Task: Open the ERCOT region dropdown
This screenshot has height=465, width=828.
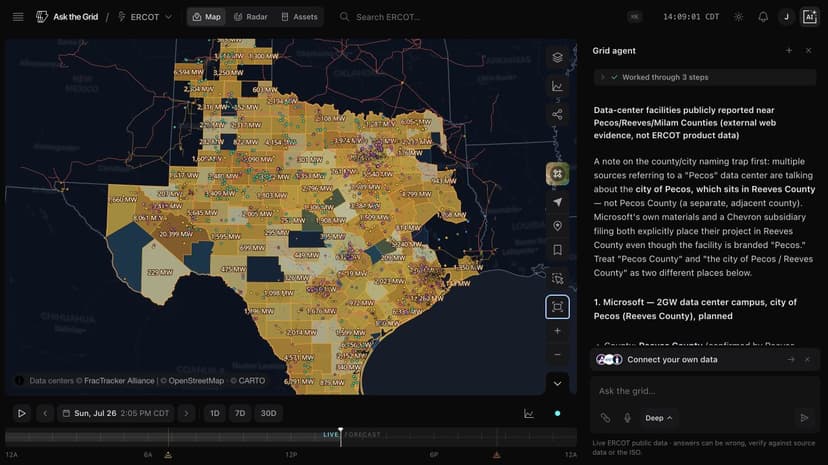Action: point(145,17)
